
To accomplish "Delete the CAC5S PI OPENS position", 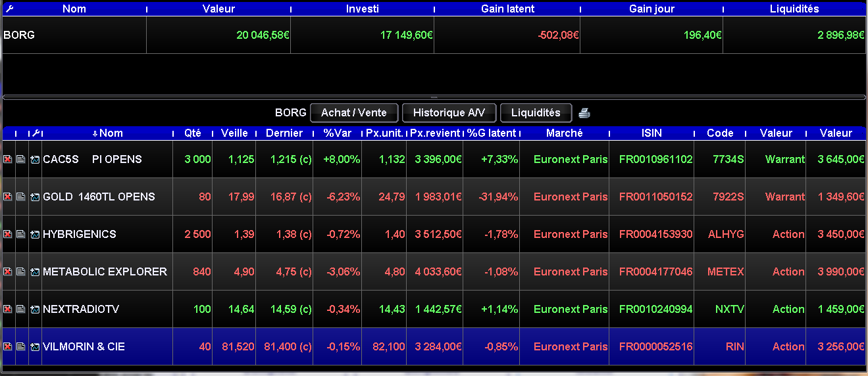I will pos(8,160).
